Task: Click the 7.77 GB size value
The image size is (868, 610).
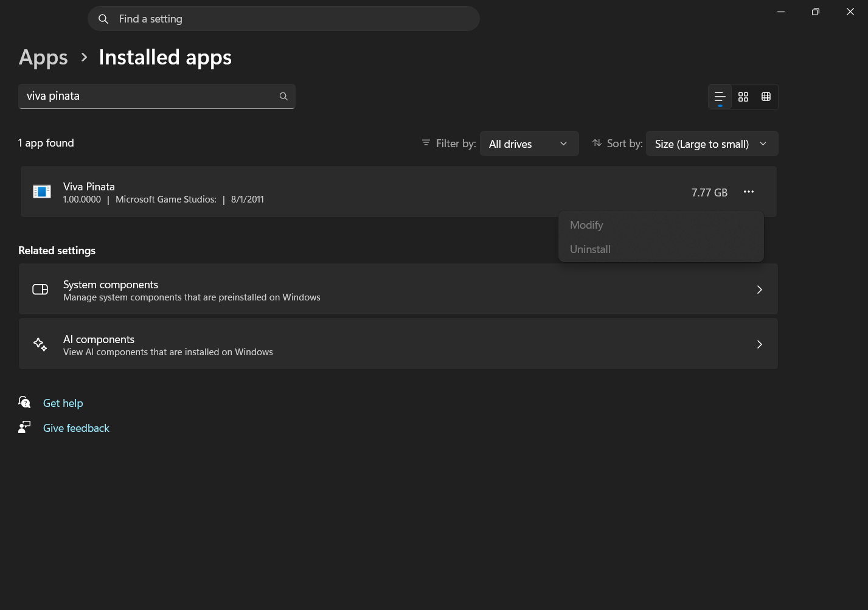Action: pos(709,193)
